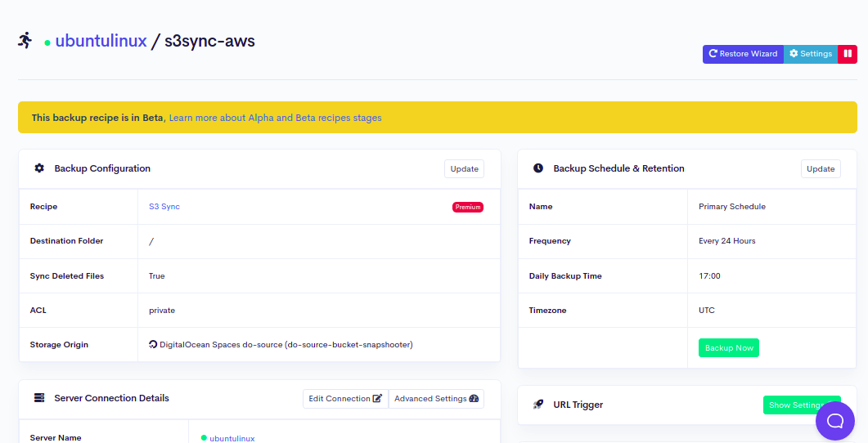Open backup Settings button
The image size is (868, 443).
click(811, 54)
